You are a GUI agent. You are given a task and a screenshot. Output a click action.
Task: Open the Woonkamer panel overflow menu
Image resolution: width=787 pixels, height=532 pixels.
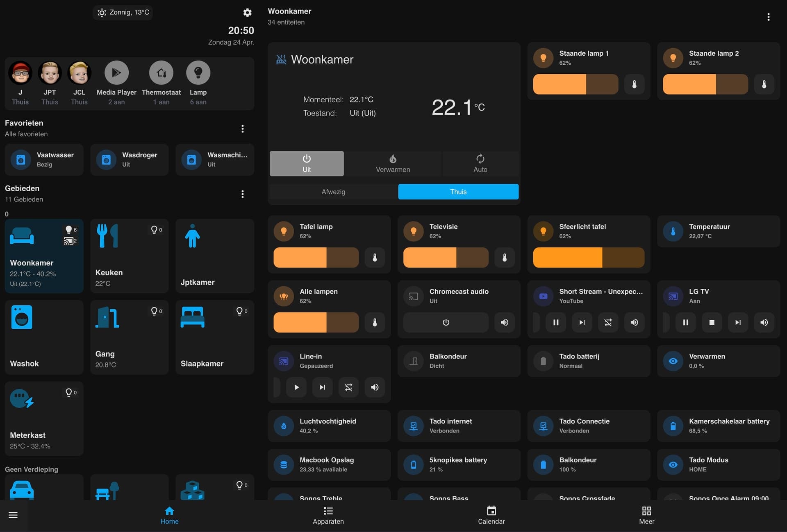pyautogui.click(x=768, y=17)
